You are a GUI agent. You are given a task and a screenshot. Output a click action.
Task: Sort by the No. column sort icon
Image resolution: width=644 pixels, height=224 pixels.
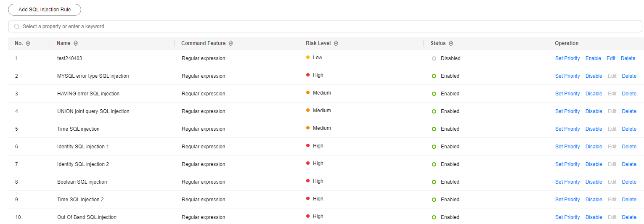[x=28, y=43]
